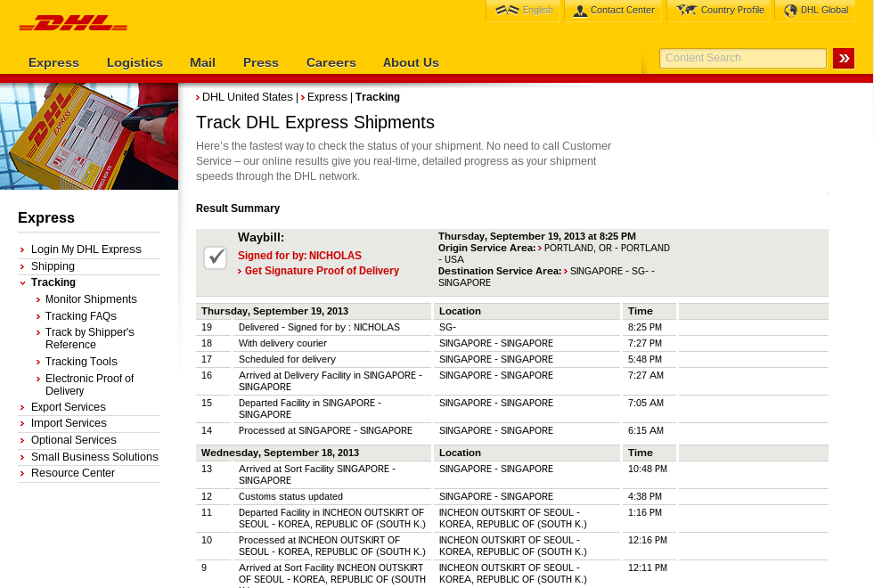Viewport: 874px width, 588px height.
Task: Expand the Import Services entry
Action: tap(69, 423)
